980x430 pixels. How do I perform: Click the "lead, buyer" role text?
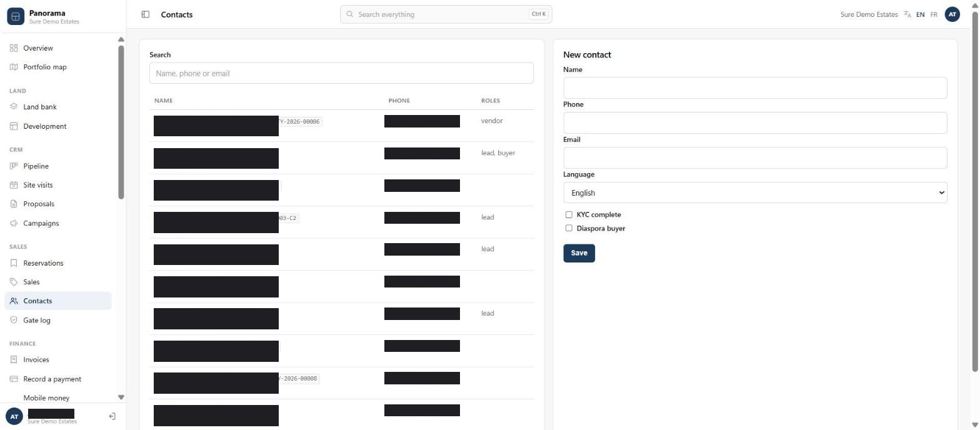pos(498,152)
